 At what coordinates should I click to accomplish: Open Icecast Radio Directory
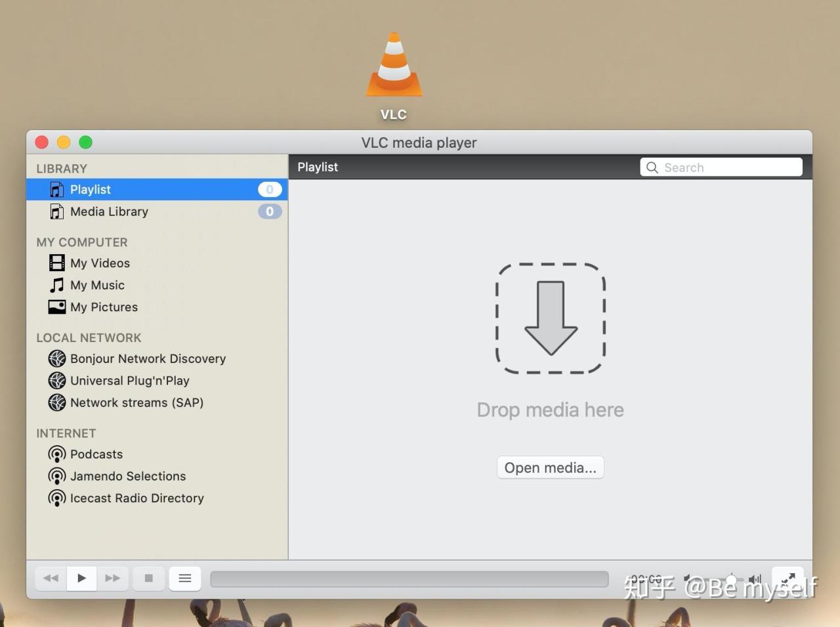[x=136, y=498]
